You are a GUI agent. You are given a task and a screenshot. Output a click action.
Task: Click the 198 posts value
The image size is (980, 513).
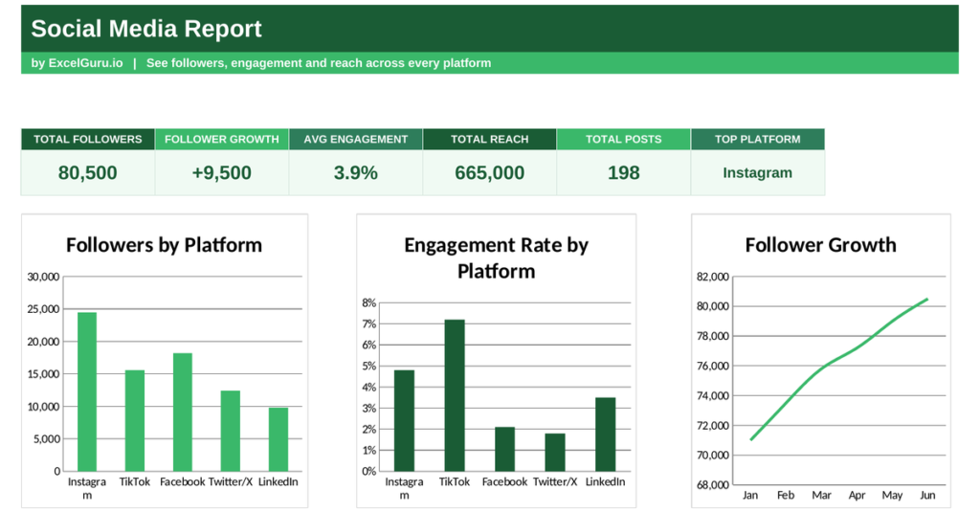[623, 173]
